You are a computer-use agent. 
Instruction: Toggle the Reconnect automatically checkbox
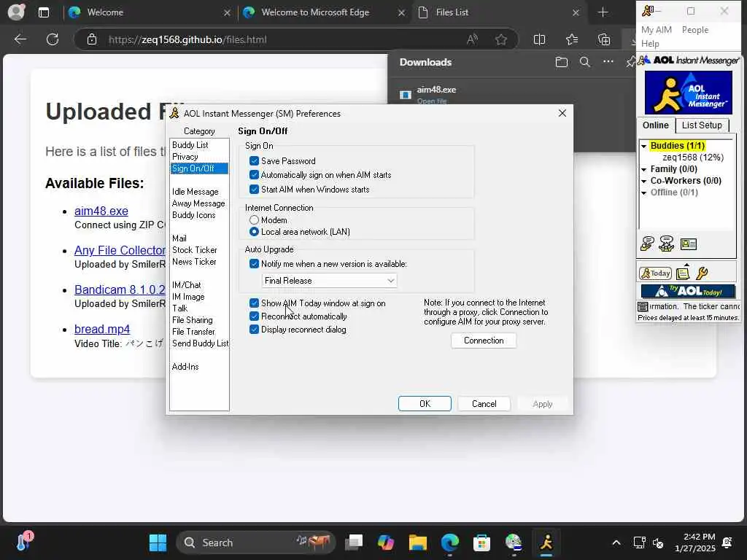coord(254,316)
